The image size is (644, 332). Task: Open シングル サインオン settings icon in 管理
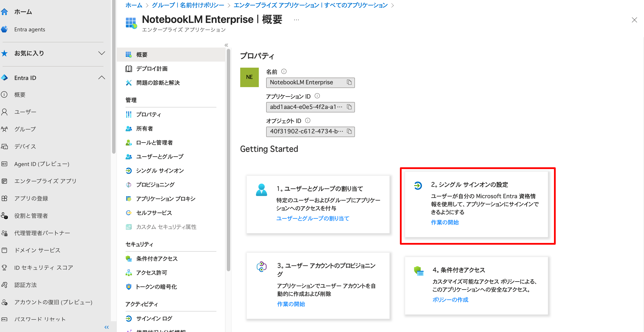pyautogui.click(x=129, y=171)
